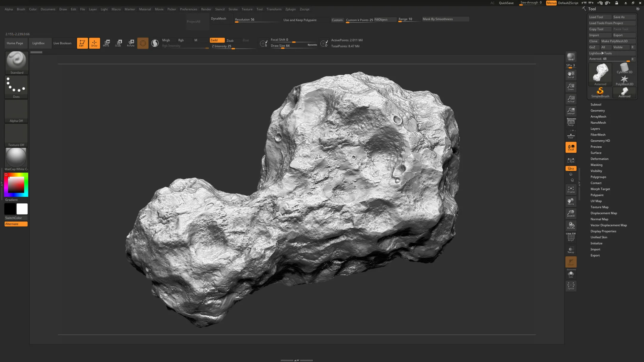Expand the Display Properties section
This screenshot has width=644, height=362.
pyautogui.click(x=603, y=231)
